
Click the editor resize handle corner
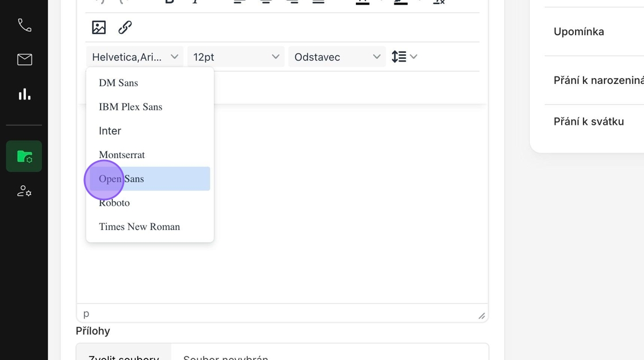tap(482, 316)
